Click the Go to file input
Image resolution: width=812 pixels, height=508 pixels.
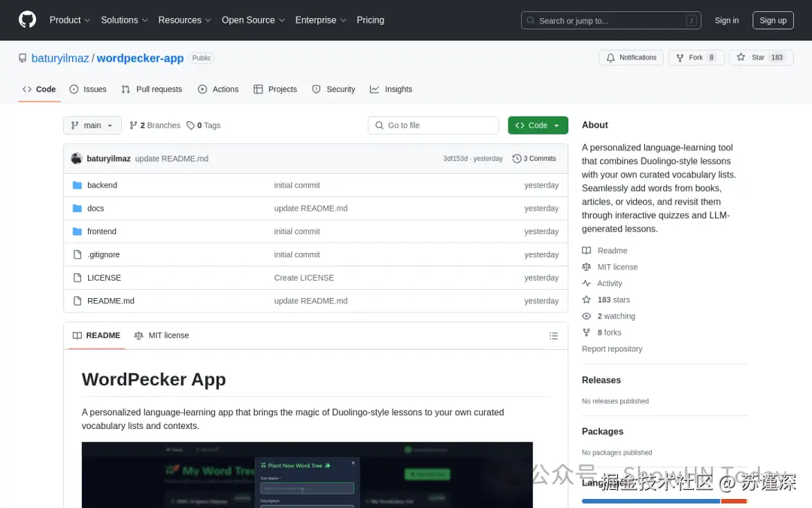click(434, 126)
